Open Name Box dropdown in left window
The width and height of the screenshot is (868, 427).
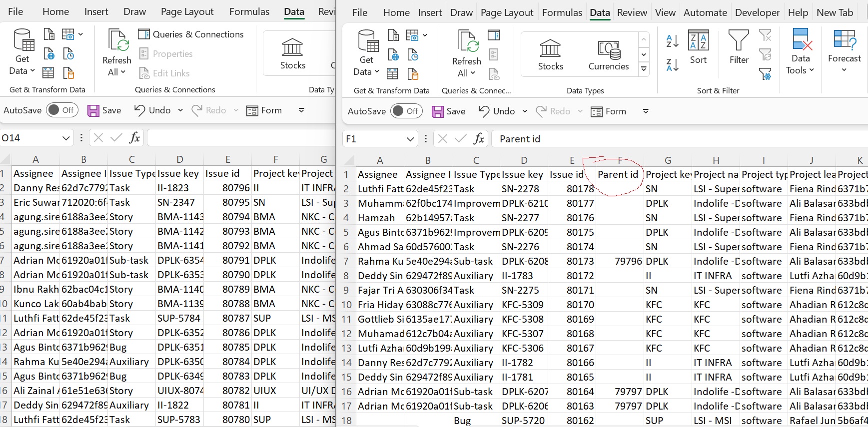(x=66, y=138)
